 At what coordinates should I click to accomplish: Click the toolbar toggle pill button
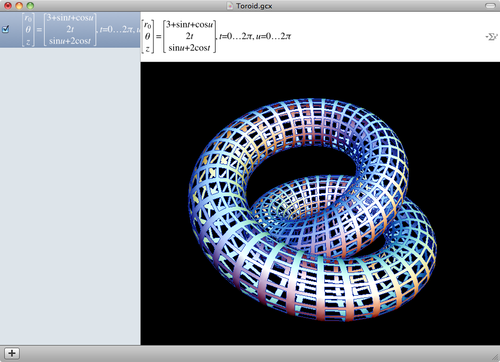click(x=490, y=6)
